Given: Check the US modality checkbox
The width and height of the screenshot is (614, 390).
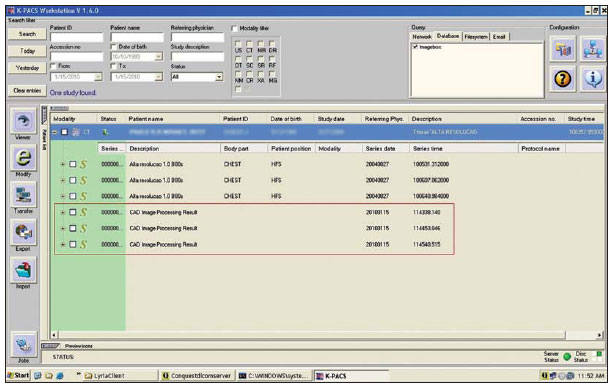Looking at the screenshot, I should pos(238,44).
